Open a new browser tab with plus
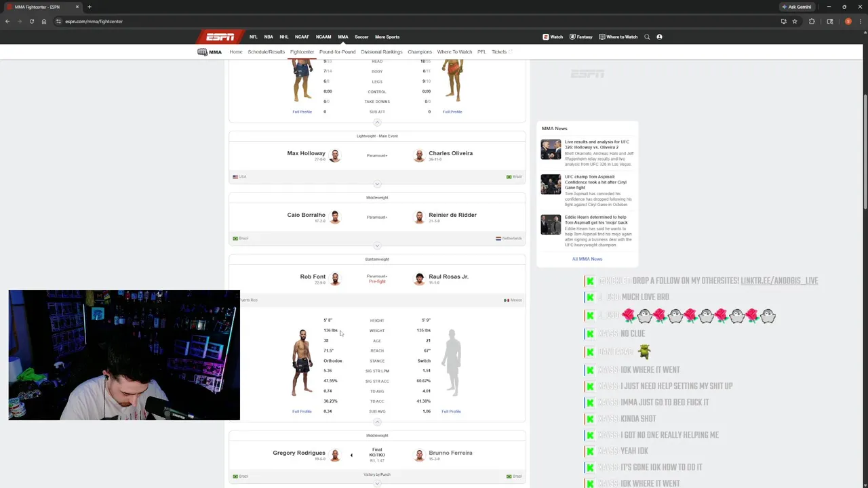This screenshot has height=488, width=868. tap(89, 7)
